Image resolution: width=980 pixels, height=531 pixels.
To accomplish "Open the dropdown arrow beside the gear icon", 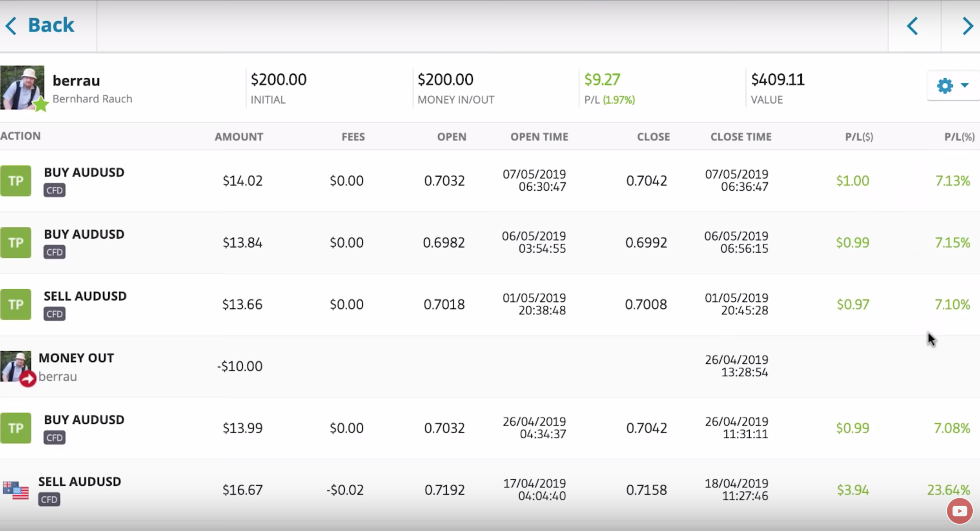I will pyautogui.click(x=965, y=86).
